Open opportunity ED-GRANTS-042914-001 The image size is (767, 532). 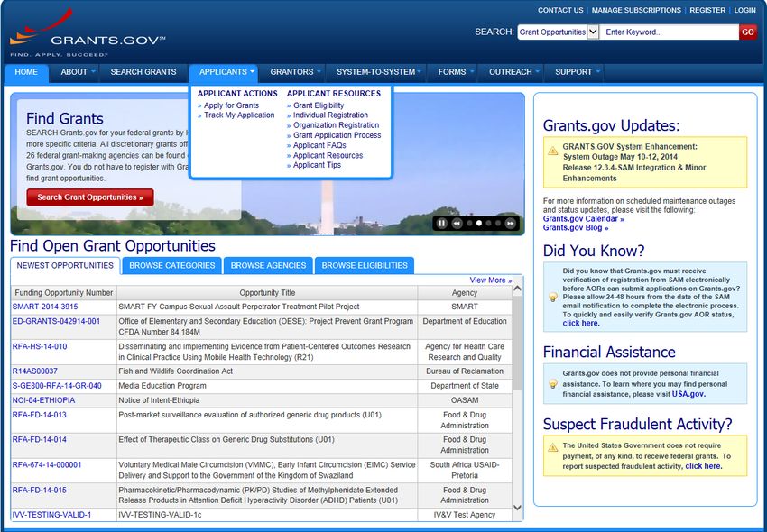coord(56,321)
